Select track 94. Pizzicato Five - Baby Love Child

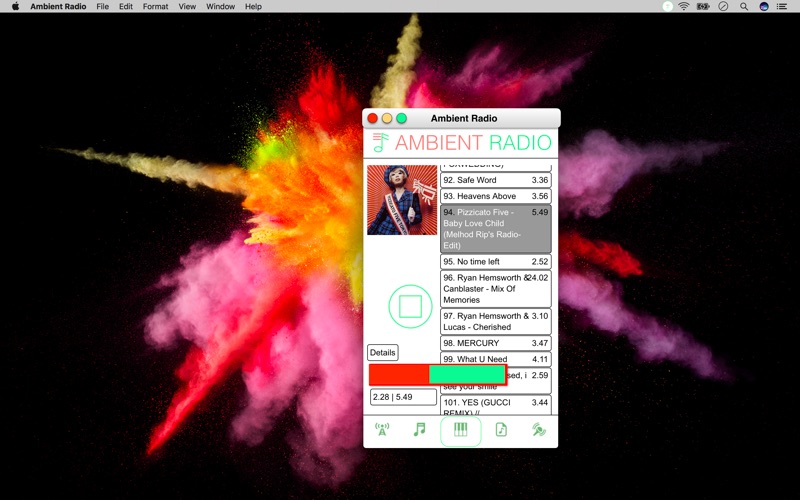(495, 229)
